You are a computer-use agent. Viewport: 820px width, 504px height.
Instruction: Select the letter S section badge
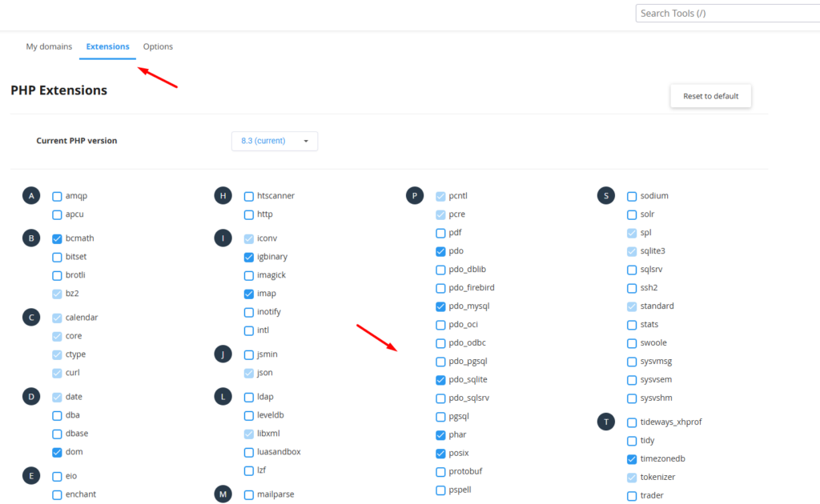click(x=606, y=196)
